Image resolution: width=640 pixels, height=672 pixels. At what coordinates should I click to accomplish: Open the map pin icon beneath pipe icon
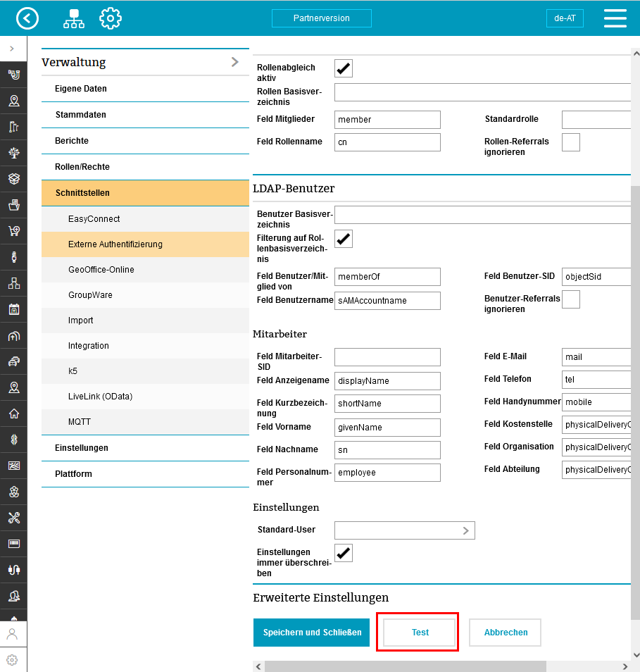click(x=14, y=101)
